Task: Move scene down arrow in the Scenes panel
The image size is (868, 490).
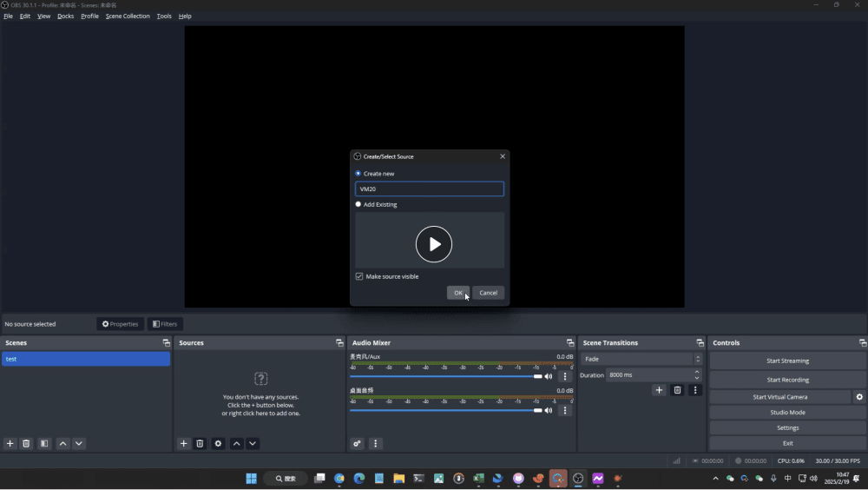Action: click(x=79, y=443)
